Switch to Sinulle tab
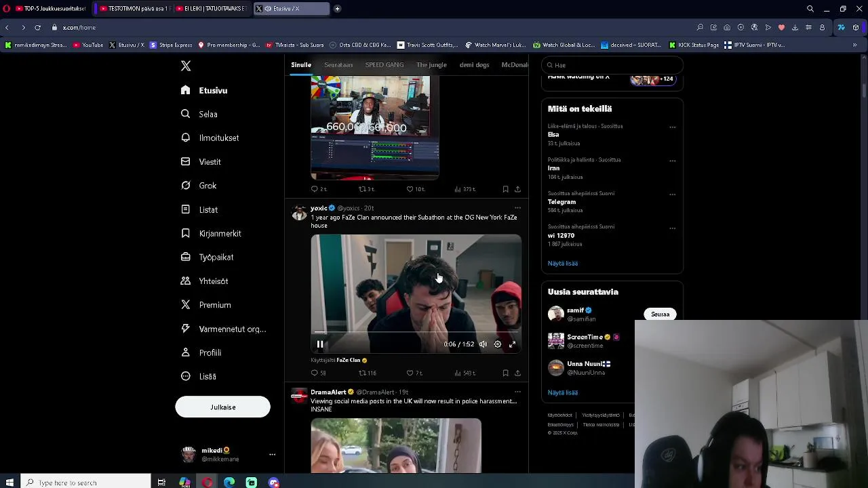The width and height of the screenshot is (868, 488). (301, 65)
